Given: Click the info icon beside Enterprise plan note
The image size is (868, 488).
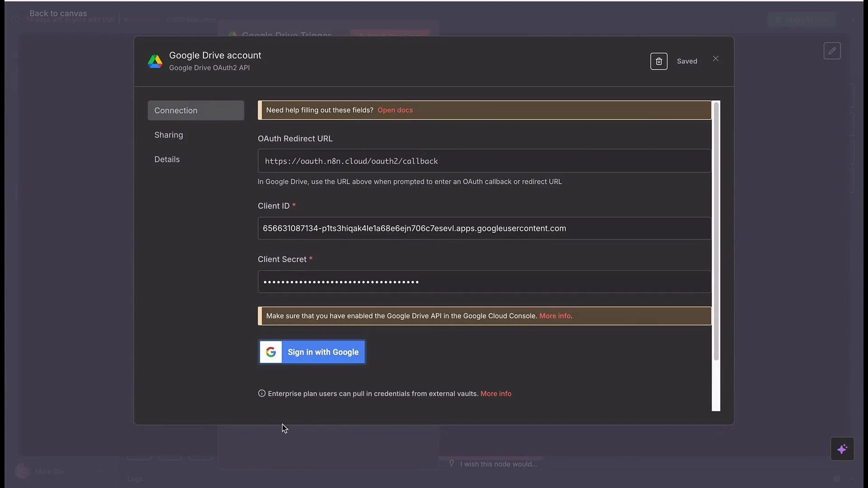Looking at the screenshot, I should tap(262, 393).
